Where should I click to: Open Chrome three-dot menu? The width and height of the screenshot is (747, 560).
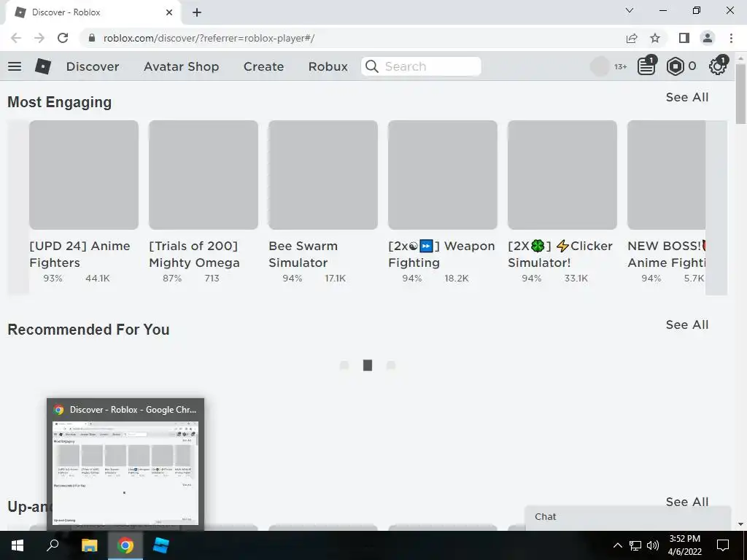point(731,38)
